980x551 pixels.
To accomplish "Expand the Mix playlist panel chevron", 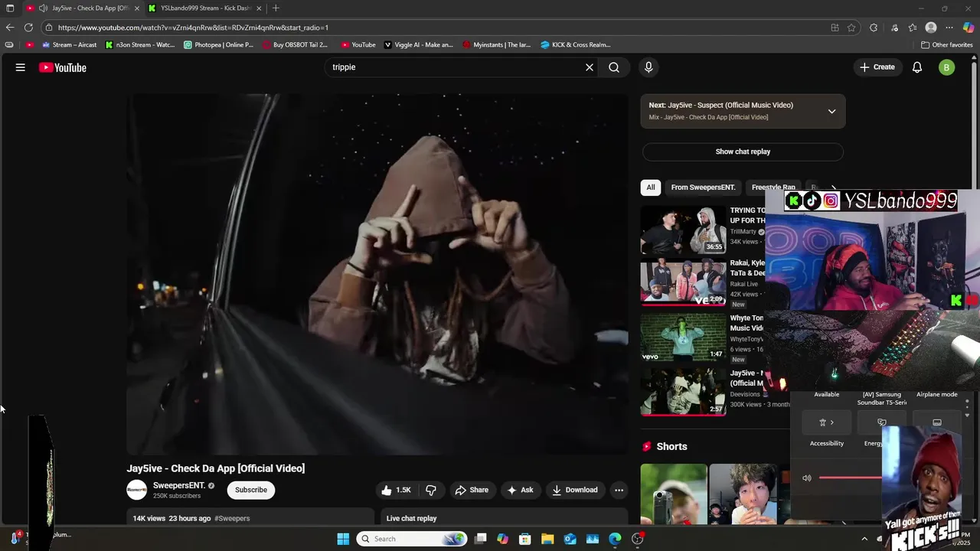I will pos(831,111).
